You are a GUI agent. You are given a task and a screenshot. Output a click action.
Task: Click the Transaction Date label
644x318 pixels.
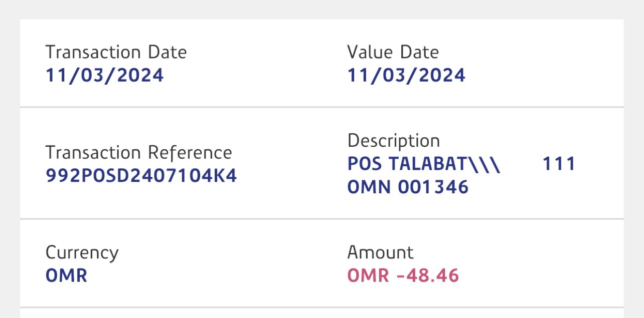[116, 53]
